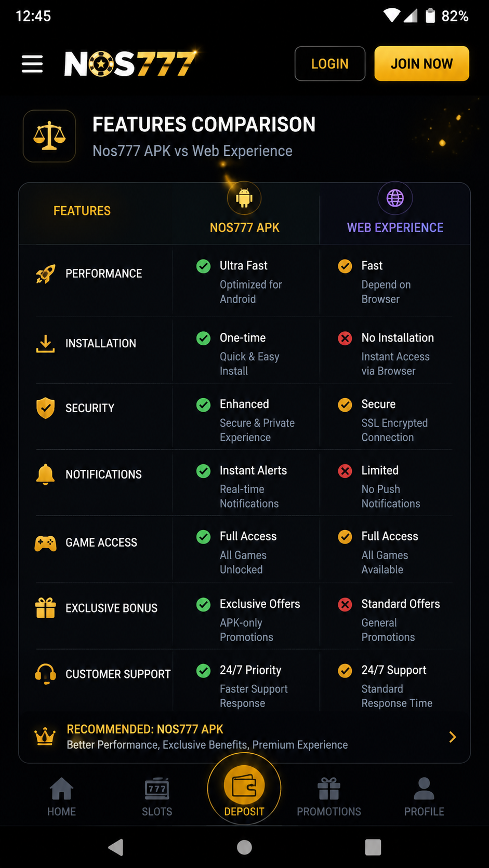
Task: Tap the Security shield icon
Action: pyautogui.click(x=46, y=408)
